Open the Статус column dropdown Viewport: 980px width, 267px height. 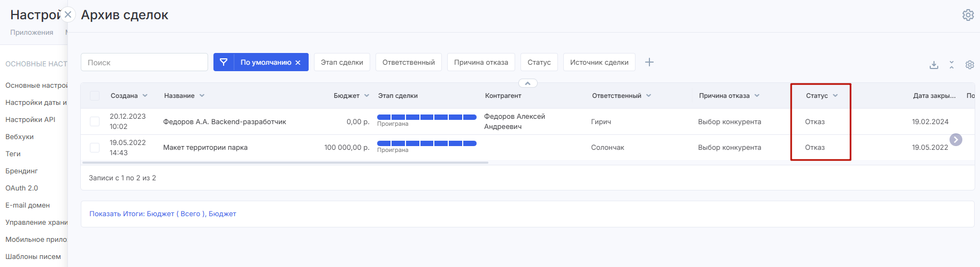pyautogui.click(x=835, y=96)
